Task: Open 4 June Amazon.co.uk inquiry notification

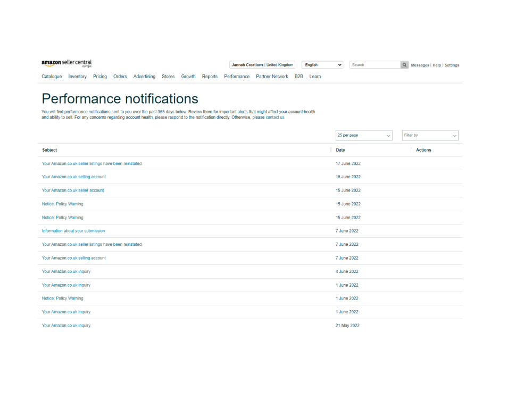Action: point(66,271)
